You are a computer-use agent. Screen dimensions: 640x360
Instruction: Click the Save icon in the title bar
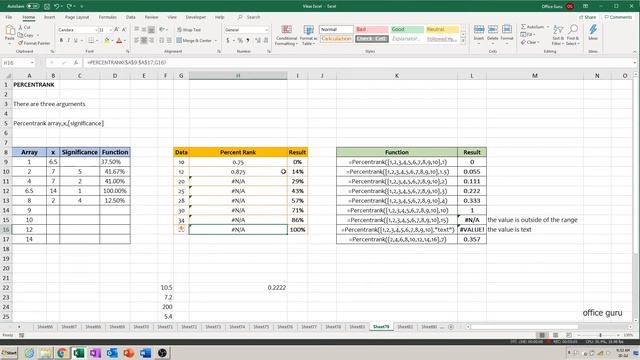click(47, 6)
